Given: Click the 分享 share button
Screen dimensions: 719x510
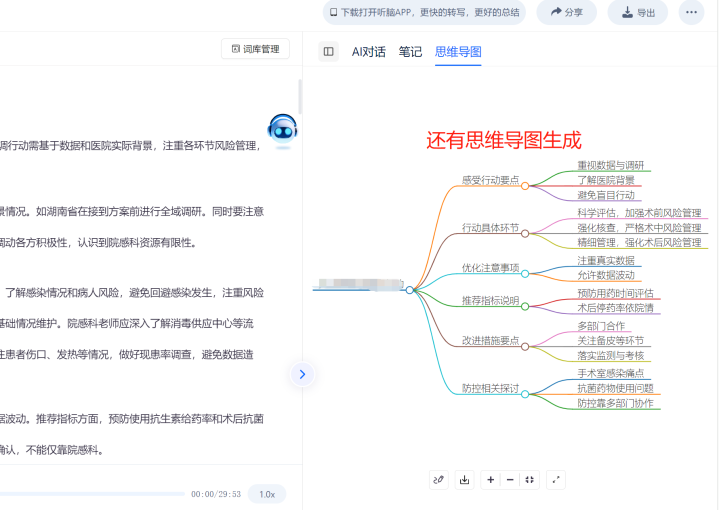Looking at the screenshot, I should (567, 12).
